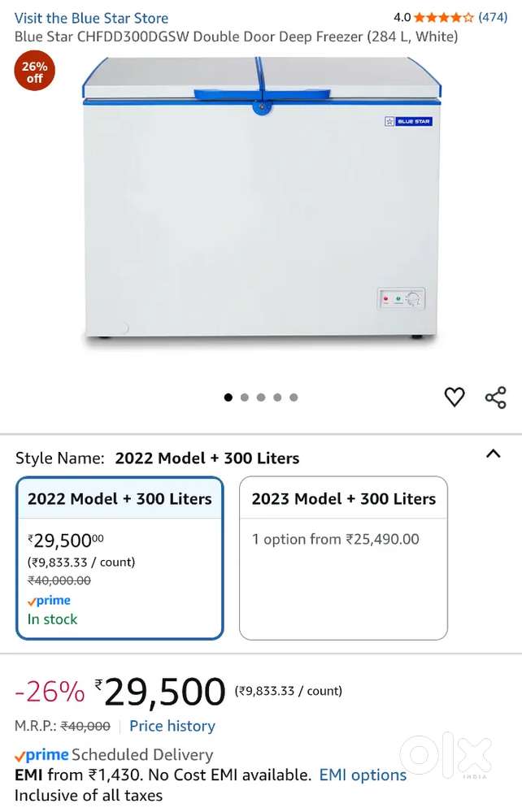
Task: Click the In stock status text
Action: [x=52, y=619]
